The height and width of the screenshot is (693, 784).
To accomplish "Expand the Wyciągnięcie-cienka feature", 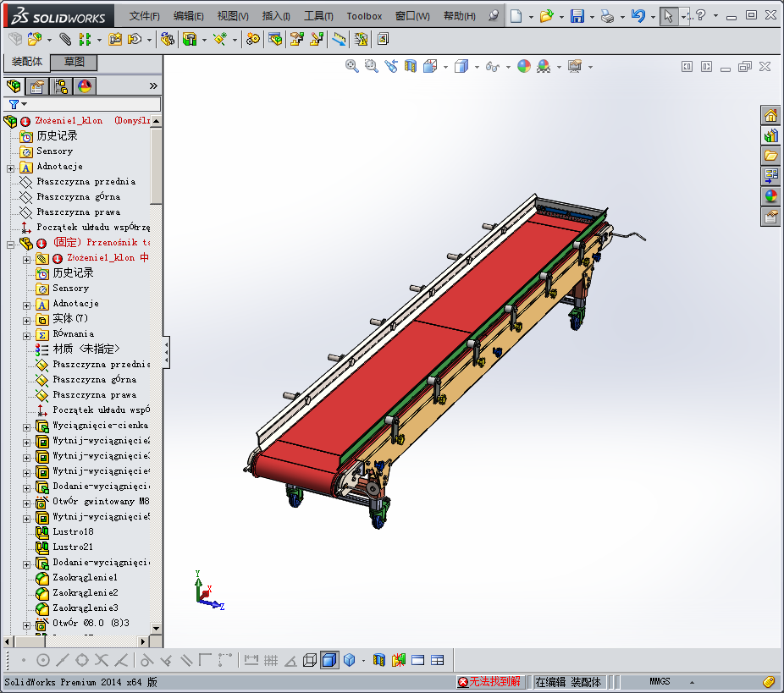I will [x=26, y=427].
